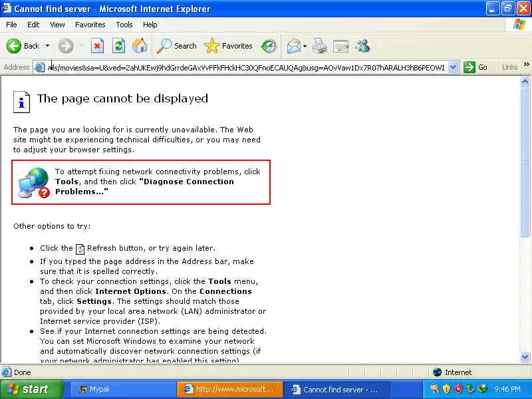Click the small Refresh icon in bullet list
Screen dimensions: 532x399
[80, 249]
